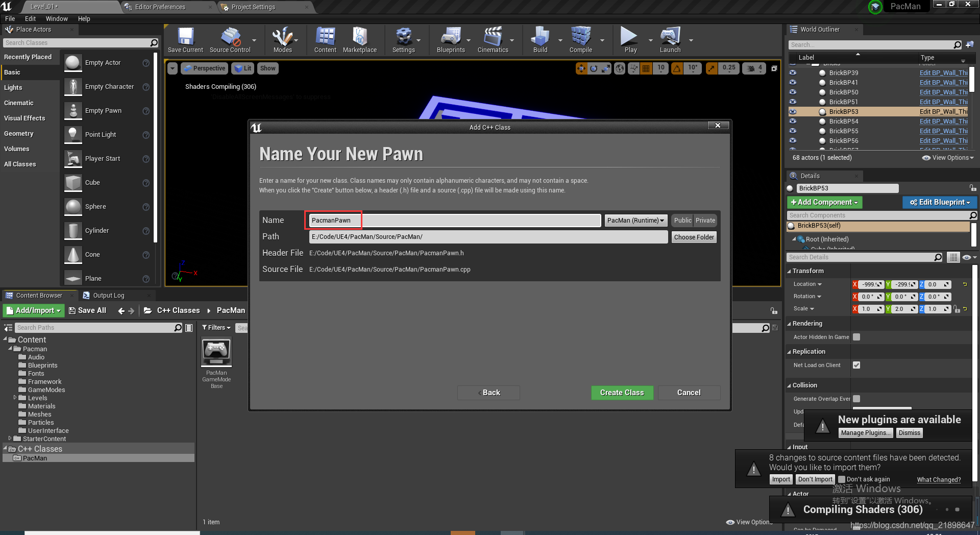Open the File menu
980x535 pixels.
10,19
